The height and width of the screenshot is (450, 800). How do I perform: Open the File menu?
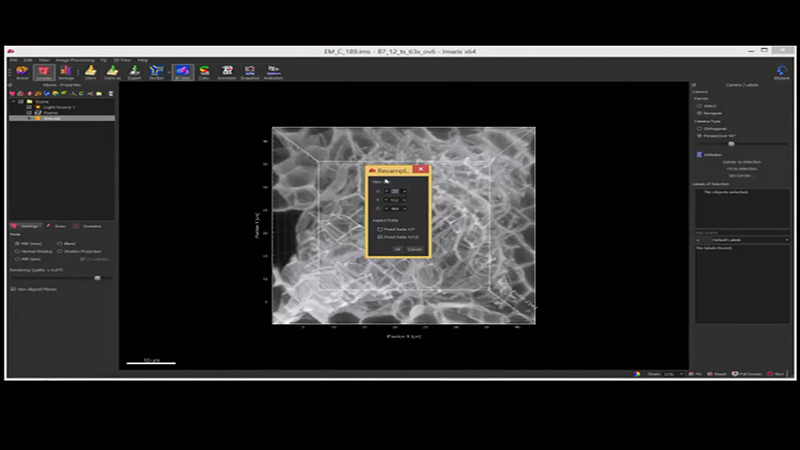tap(14, 60)
